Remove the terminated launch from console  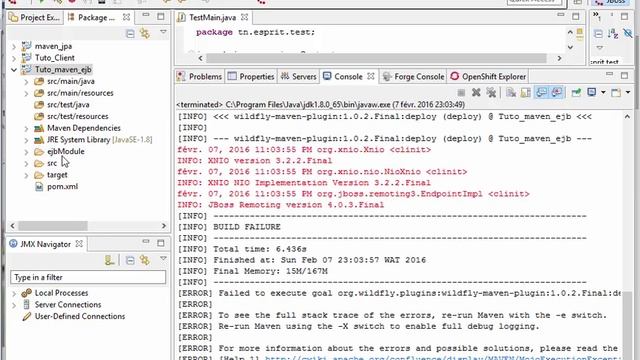[x=476, y=93]
